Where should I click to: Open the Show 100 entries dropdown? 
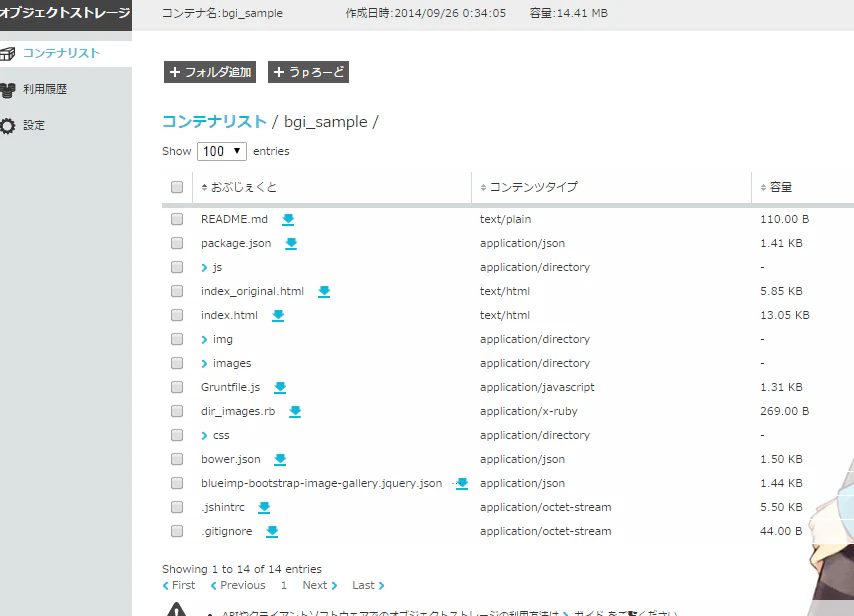tap(222, 151)
